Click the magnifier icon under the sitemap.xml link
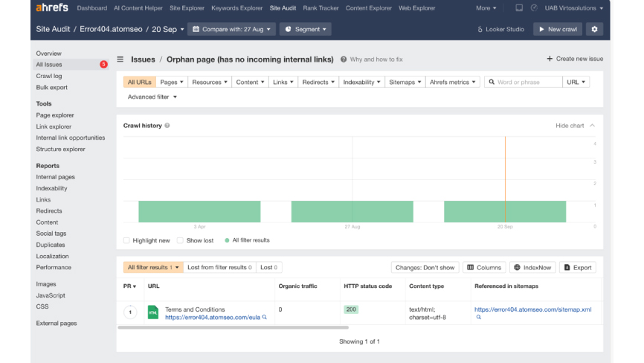This screenshot has width=644, height=363. pos(478,317)
